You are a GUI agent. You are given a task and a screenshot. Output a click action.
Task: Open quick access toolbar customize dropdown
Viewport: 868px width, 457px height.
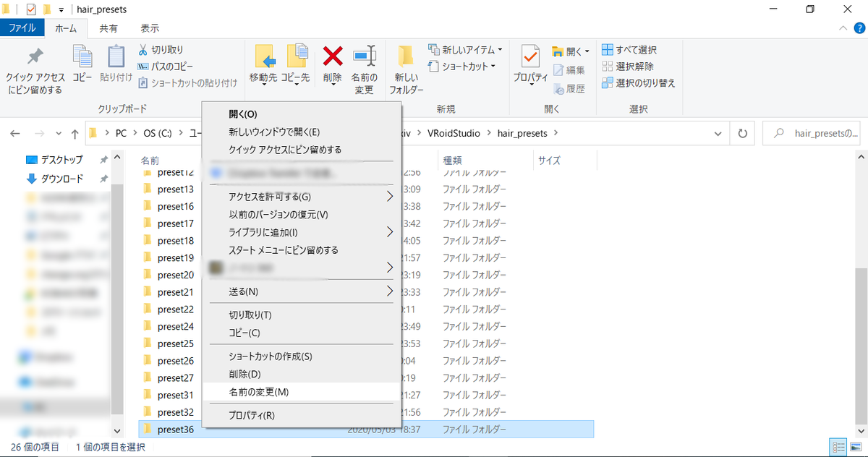[61, 9]
